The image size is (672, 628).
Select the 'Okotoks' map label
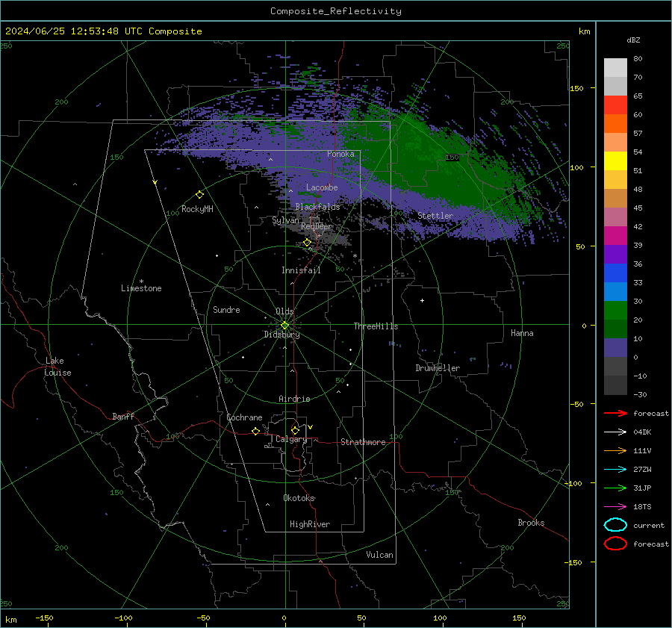coord(299,498)
